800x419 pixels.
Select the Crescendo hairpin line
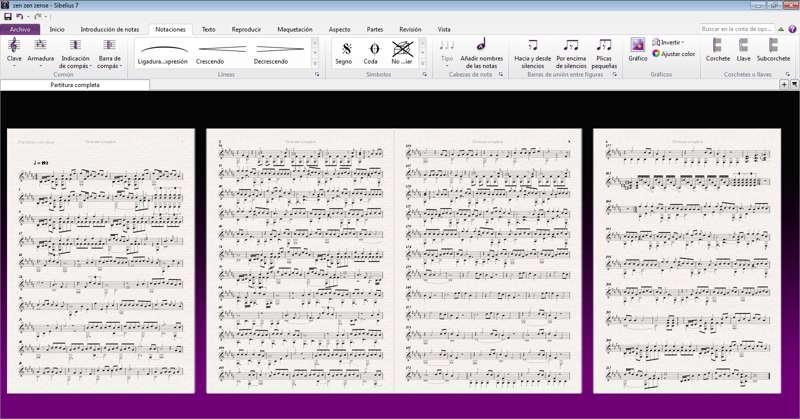(x=222, y=54)
